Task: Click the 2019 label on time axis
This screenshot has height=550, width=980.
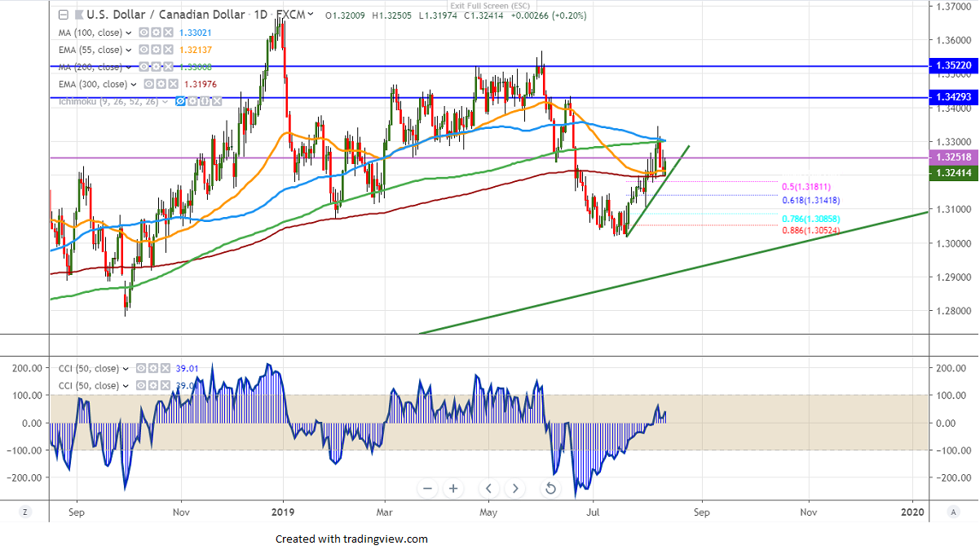Action: coord(283,512)
